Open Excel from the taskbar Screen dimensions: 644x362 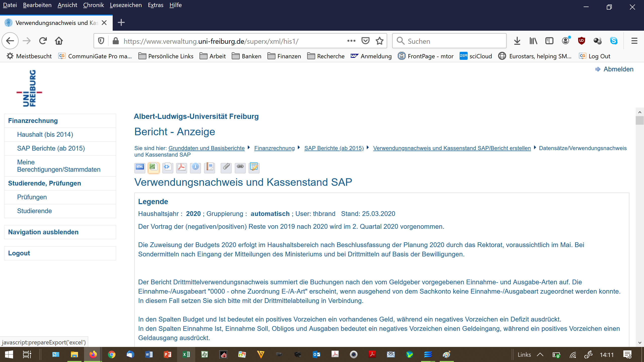(x=186, y=354)
